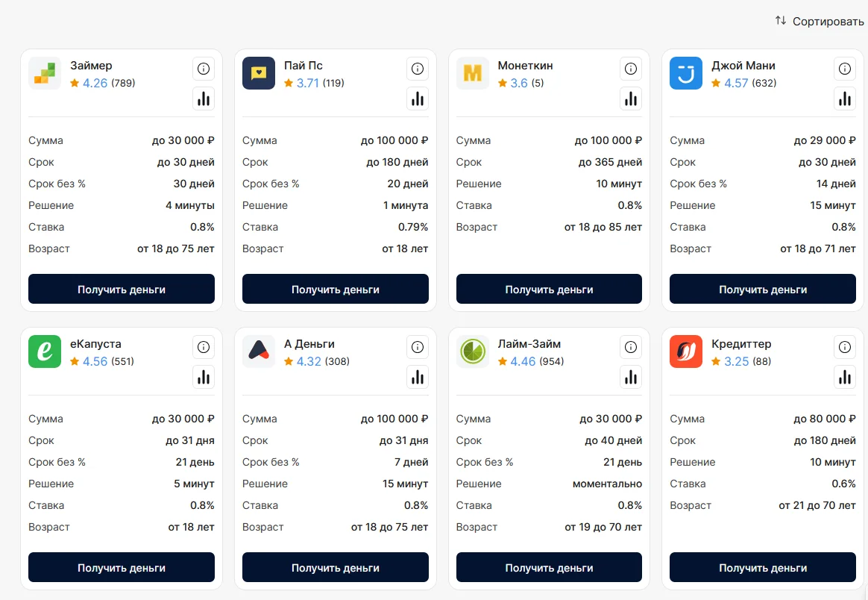Click the Лайм-Займ title text

pyautogui.click(x=529, y=343)
